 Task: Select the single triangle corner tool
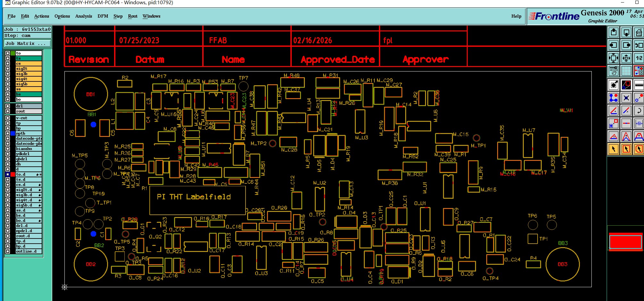coord(614,136)
